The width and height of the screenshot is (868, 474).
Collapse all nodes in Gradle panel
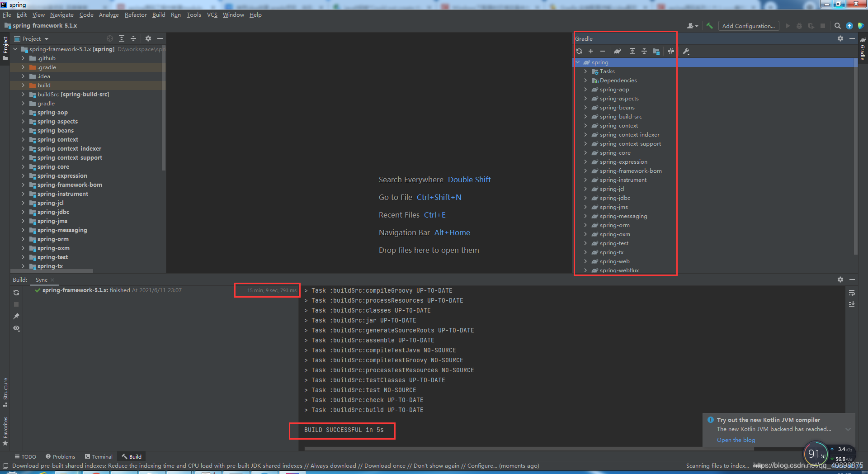pos(644,51)
